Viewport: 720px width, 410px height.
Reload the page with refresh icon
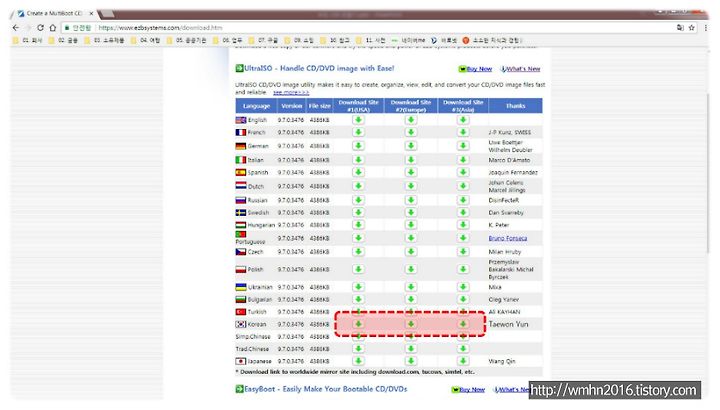tap(40, 28)
